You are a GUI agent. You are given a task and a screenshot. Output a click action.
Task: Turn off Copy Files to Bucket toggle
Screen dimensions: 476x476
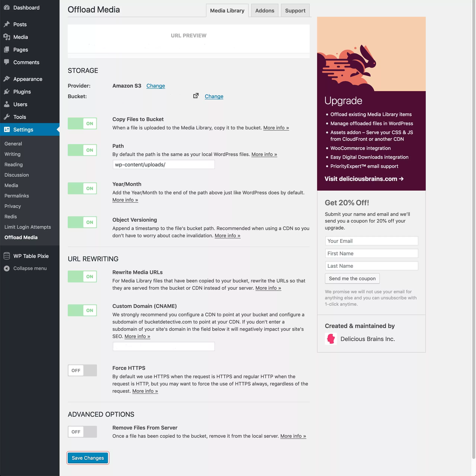tap(82, 123)
